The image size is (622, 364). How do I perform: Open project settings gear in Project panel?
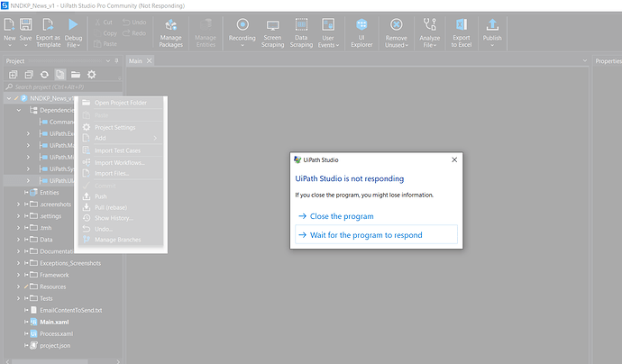click(92, 75)
